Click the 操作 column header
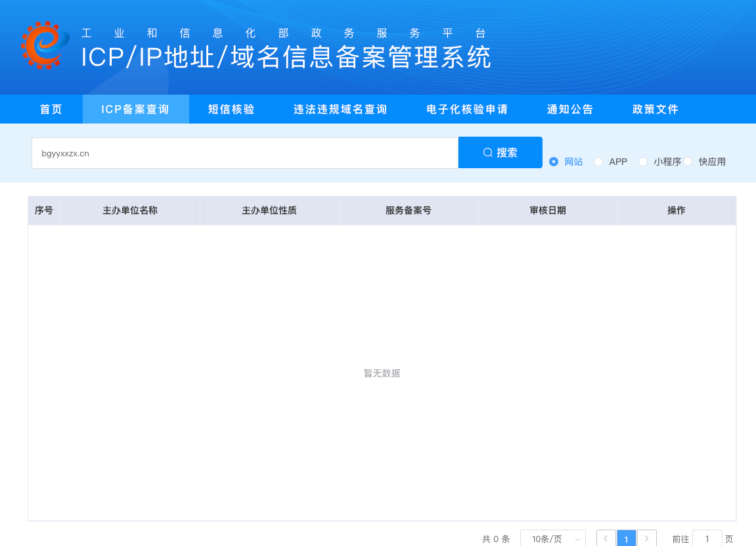This screenshot has width=756, height=546. coord(677,211)
